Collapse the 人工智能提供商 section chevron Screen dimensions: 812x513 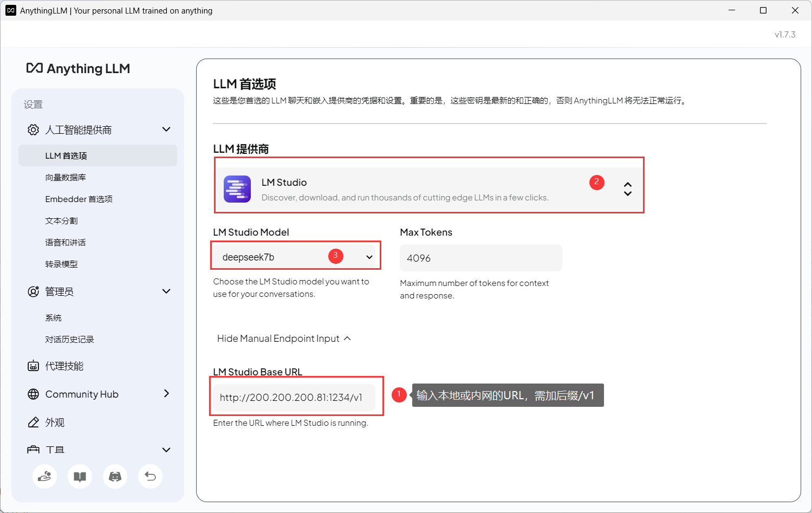pyautogui.click(x=166, y=129)
